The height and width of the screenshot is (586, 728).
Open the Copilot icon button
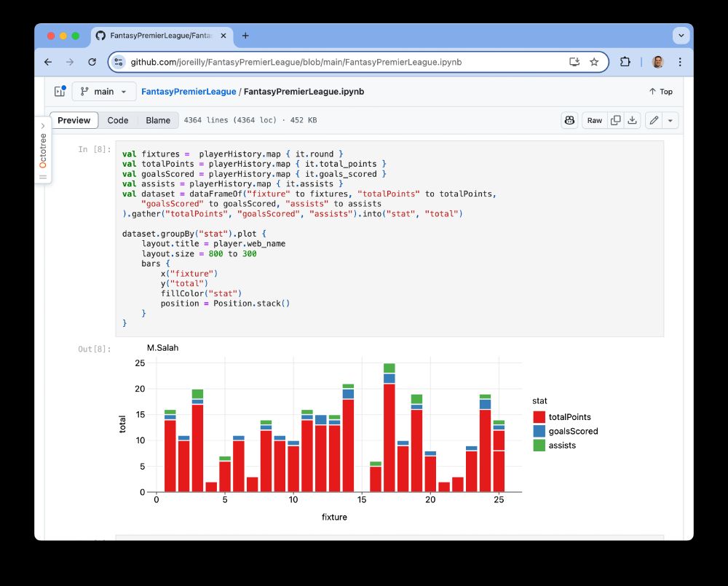(x=570, y=120)
